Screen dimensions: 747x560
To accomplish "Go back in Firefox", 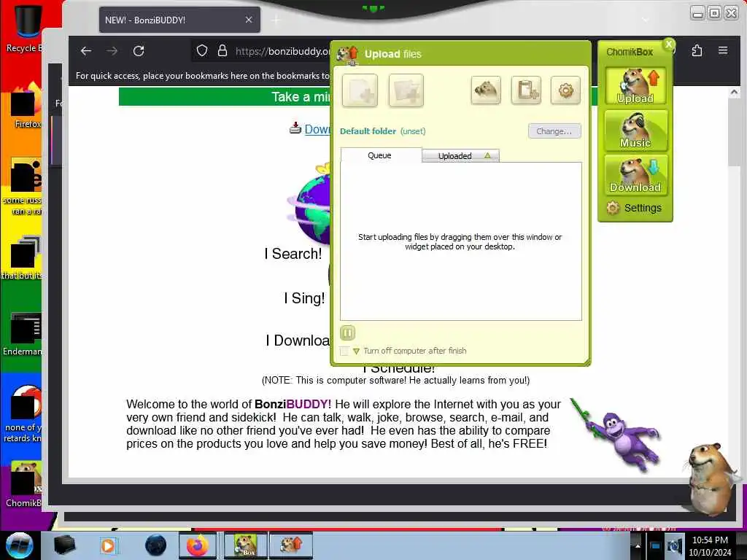I will [86, 51].
